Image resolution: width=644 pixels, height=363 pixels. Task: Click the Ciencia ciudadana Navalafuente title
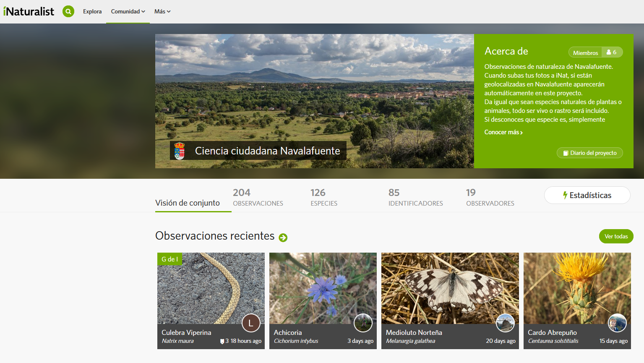pos(267,151)
